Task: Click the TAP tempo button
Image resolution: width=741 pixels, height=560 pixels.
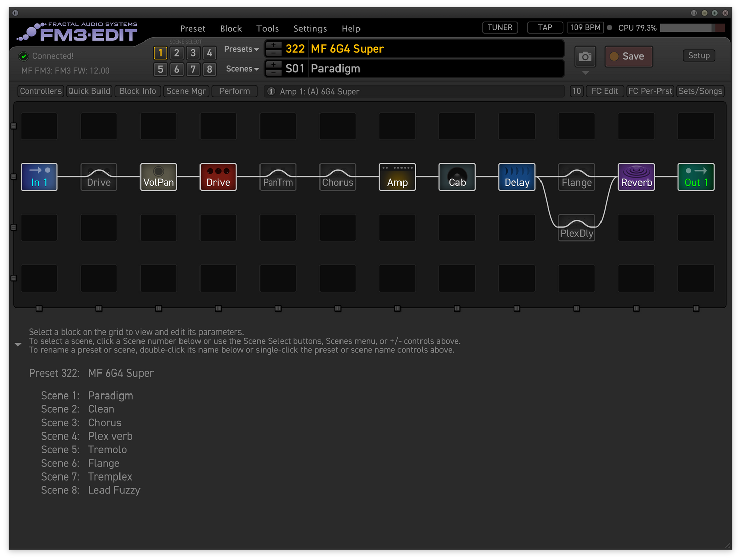Action: click(x=545, y=28)
